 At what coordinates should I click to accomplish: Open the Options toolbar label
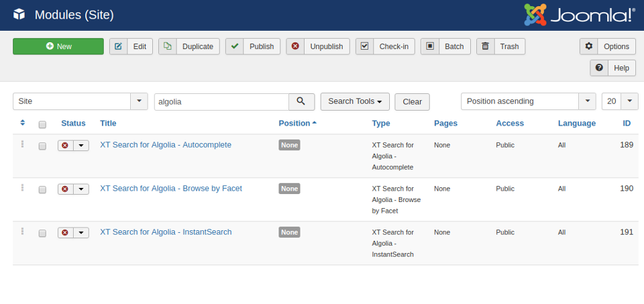[x=616, y=46]
